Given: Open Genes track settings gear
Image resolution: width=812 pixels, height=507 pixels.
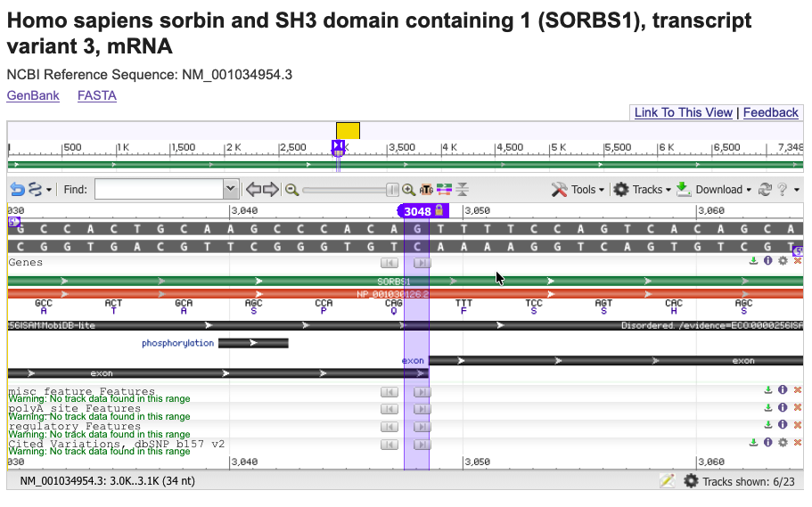Looking at the screenshot, I should point(783,261).
